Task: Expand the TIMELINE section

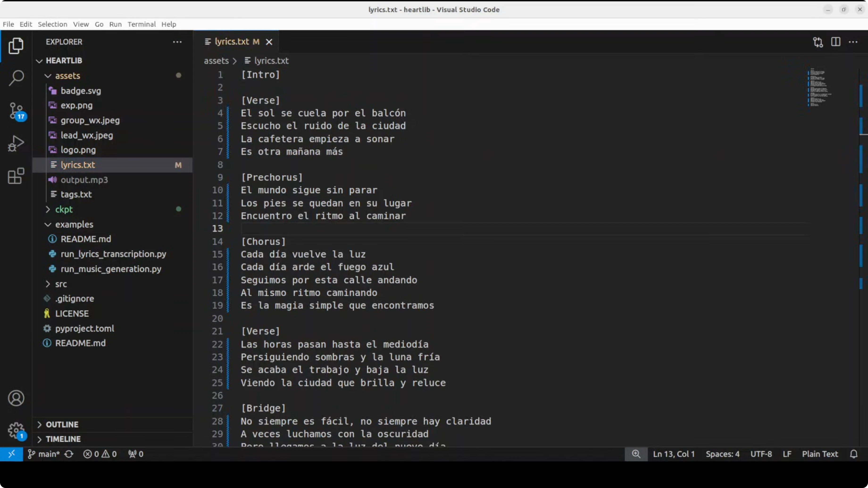Action: pyautogui.click(x=63, y=439)
